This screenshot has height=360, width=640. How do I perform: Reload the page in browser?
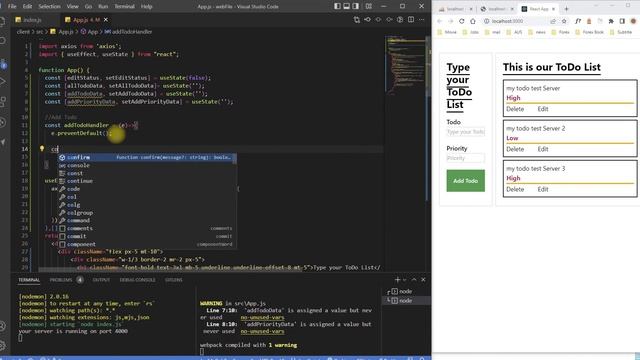(x=462, y=21)
